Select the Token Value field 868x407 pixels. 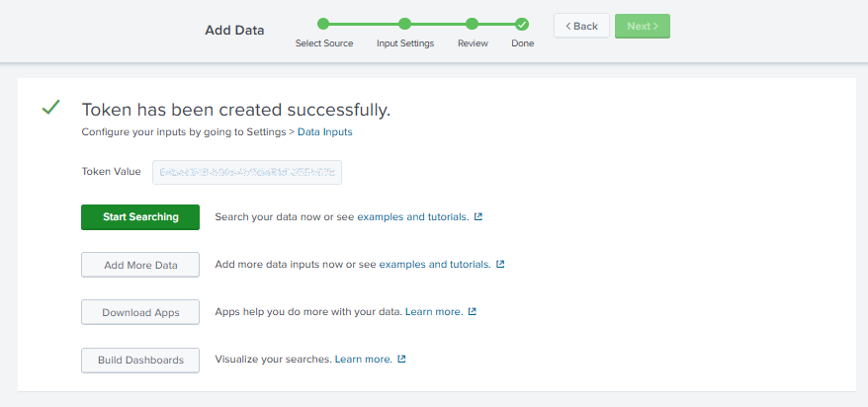click(x=246, y=172)
